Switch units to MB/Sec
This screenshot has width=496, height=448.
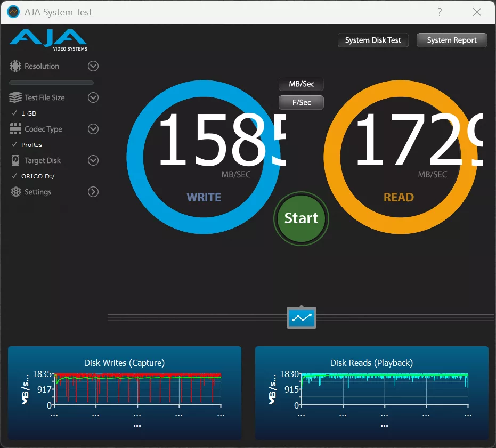click(301, 84)
